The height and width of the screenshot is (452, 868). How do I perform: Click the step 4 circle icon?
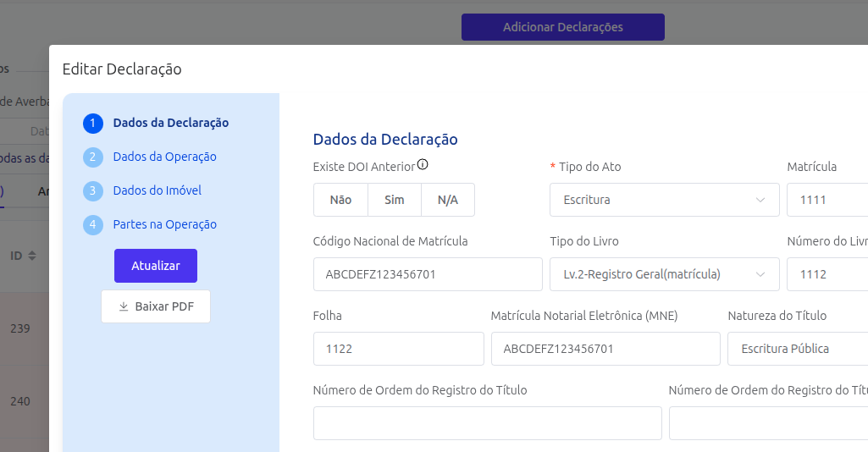pyautogui.click(x=93, y=224)
